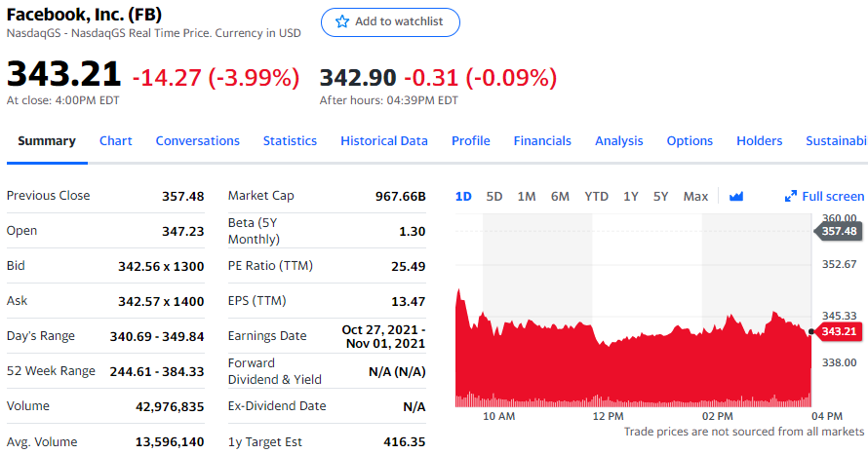
Task: Click the 1y Target Est label
Action: pyautogui.click(x=265, y=442)
